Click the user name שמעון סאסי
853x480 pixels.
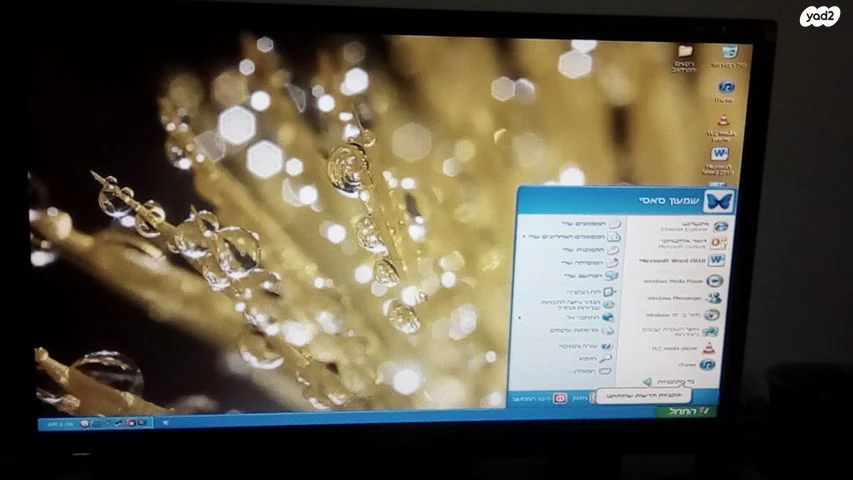pyautogui.click(x=669, y=201)
